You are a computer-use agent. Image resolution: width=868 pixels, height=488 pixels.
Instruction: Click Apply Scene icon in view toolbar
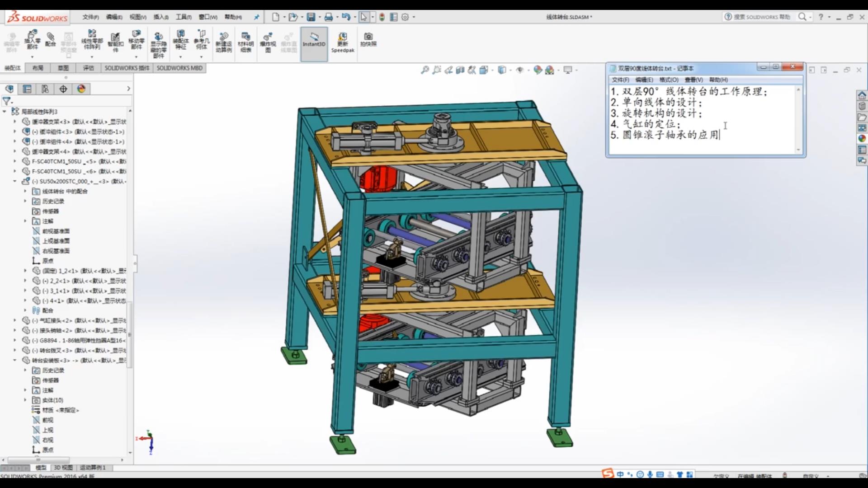pos(550,70)
